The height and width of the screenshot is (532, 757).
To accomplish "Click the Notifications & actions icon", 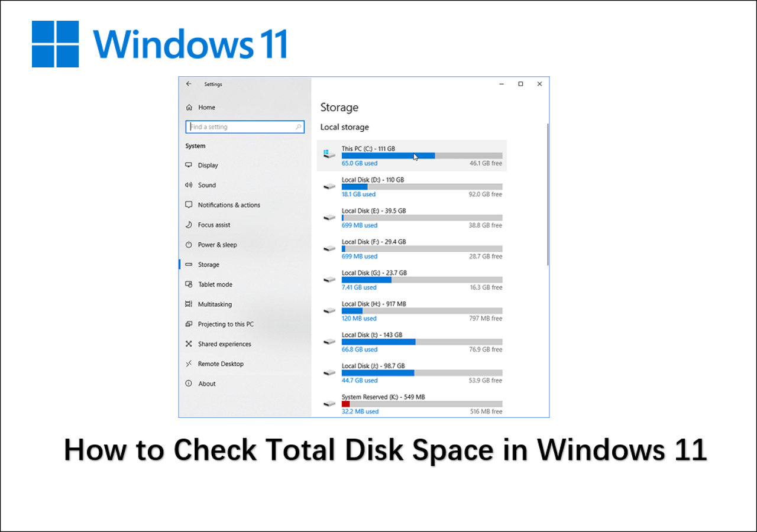I will 189,205.
